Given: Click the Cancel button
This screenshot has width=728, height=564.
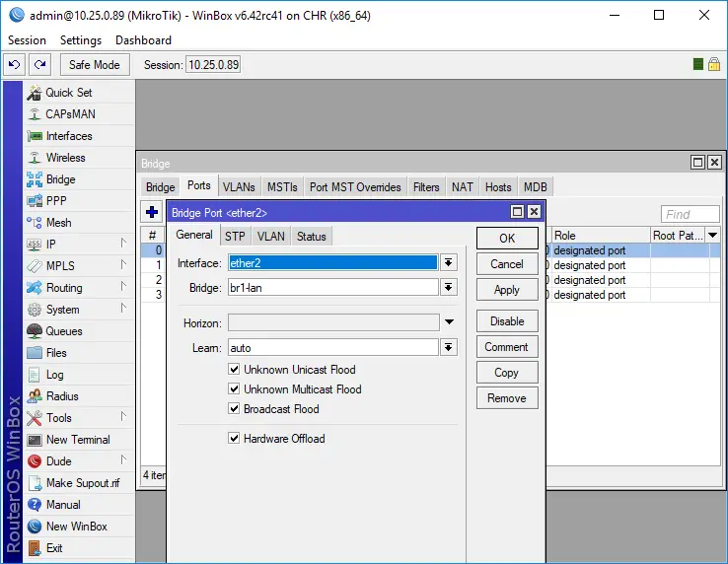Looking at the screenshot, I should click(x=507, y=264).
